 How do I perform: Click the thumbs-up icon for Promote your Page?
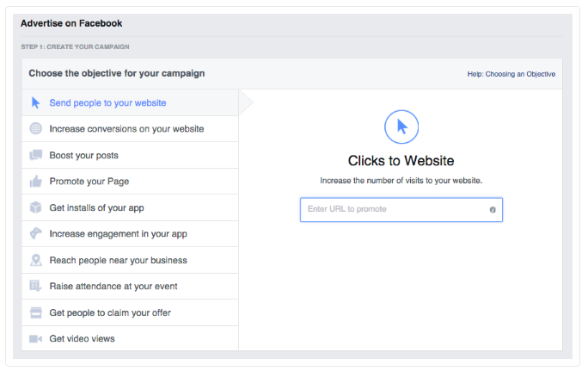pyautogui.click(x=35, y=182)
